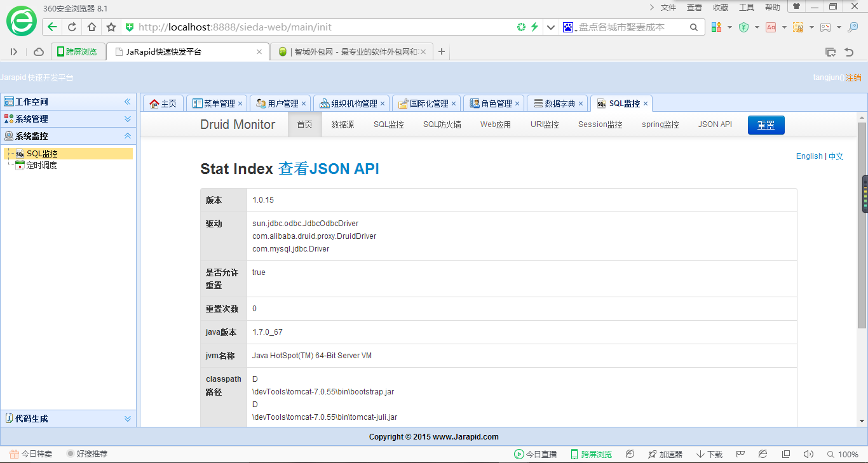Open address bar history dropdown arrow
This screenshot has height=463, width=868.
pyautogui.click(x=550, y=27)
